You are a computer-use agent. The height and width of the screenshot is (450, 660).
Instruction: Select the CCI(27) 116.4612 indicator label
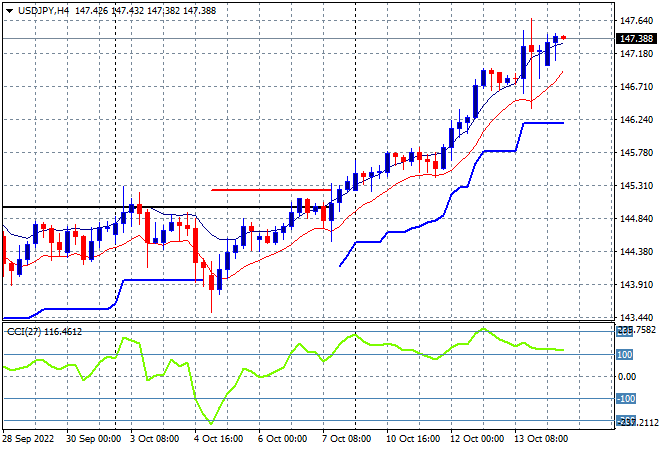pyautogui.click(x=45, y=332)
